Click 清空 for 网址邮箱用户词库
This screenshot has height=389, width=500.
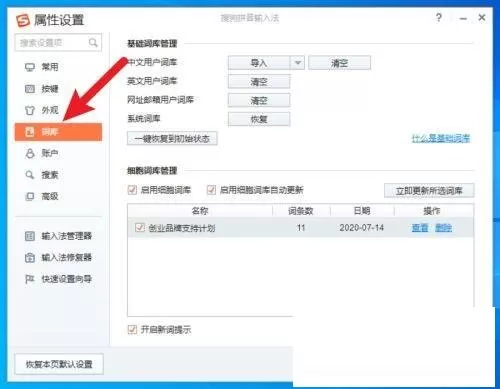click(259, 100)
